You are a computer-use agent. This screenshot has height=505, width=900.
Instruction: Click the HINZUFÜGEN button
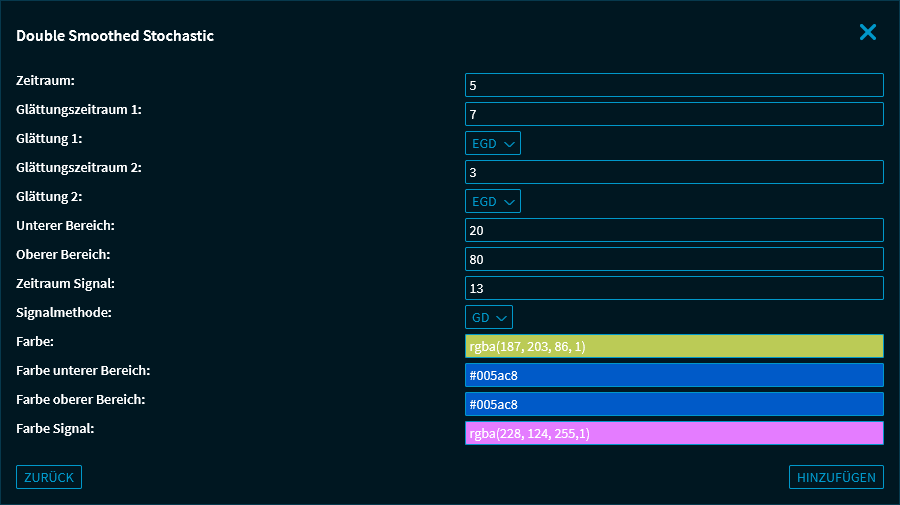click(x=836, y=477)
